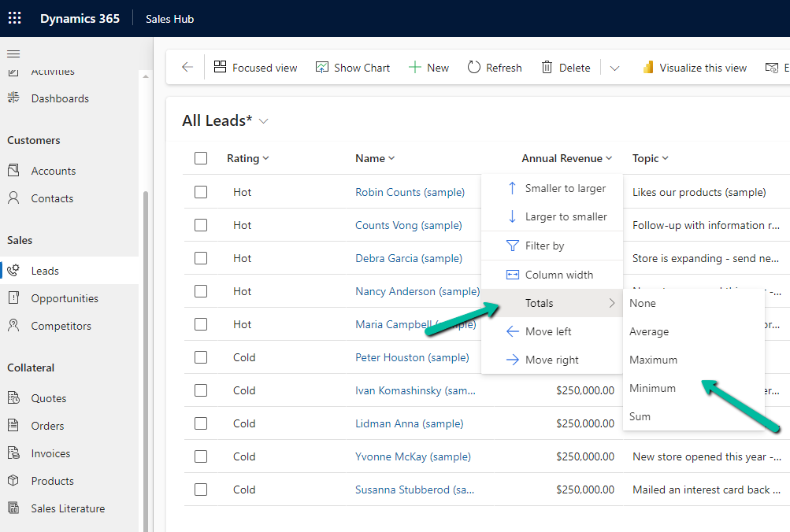Click the back arrow in toolbar
790x532 pixels.
pos(187,68)
